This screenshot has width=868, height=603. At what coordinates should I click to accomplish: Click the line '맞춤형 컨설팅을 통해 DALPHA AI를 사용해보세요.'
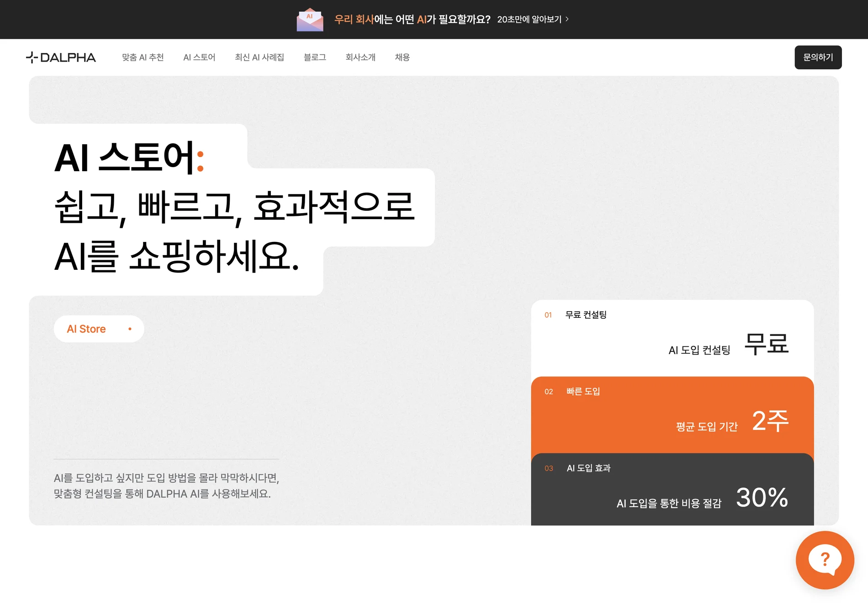[x=162, y=494]
